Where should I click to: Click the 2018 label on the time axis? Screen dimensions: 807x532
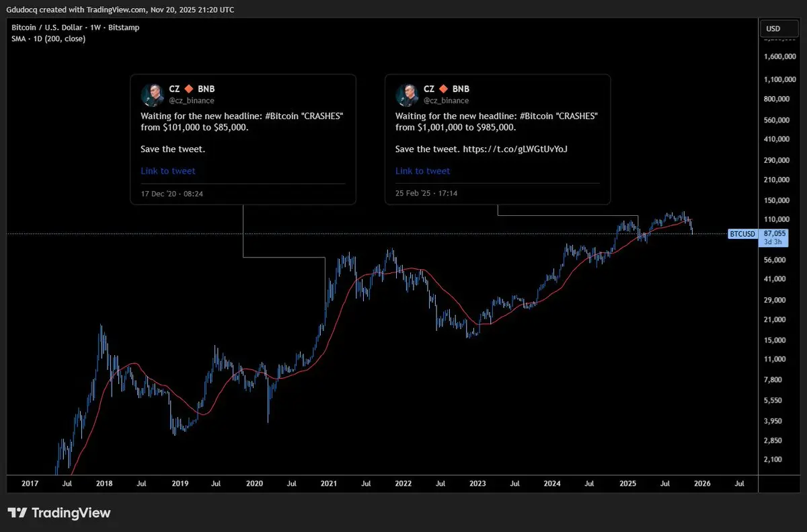pyautogui.click(x=104, y=483)
